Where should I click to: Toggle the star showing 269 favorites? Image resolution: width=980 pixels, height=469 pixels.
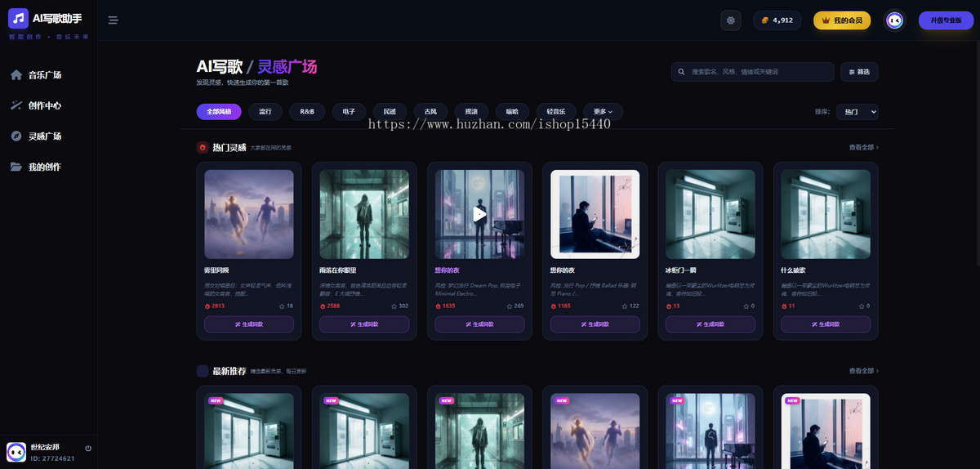[x=509, y=306]
